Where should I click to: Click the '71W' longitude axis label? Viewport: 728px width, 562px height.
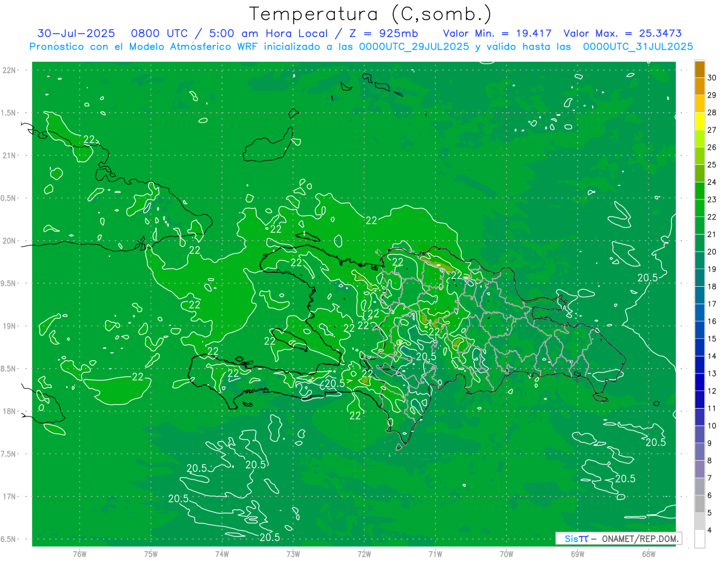point(435,554)
